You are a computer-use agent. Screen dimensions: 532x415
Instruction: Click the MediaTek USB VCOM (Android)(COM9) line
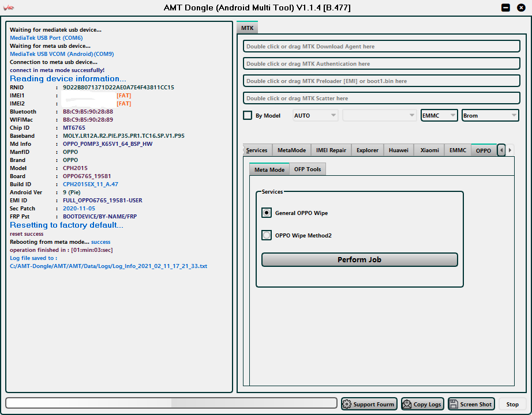(x=62, y=54)
